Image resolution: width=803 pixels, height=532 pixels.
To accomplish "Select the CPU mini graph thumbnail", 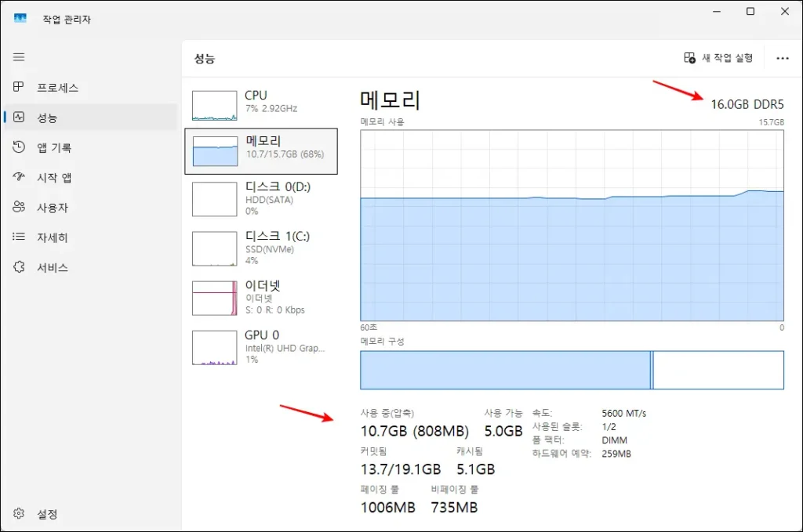I will (215, 105).
